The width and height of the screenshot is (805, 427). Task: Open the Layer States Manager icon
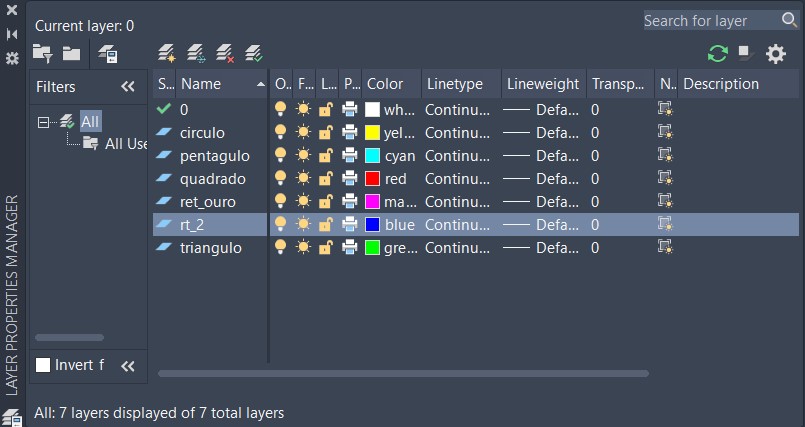(108, 54)
